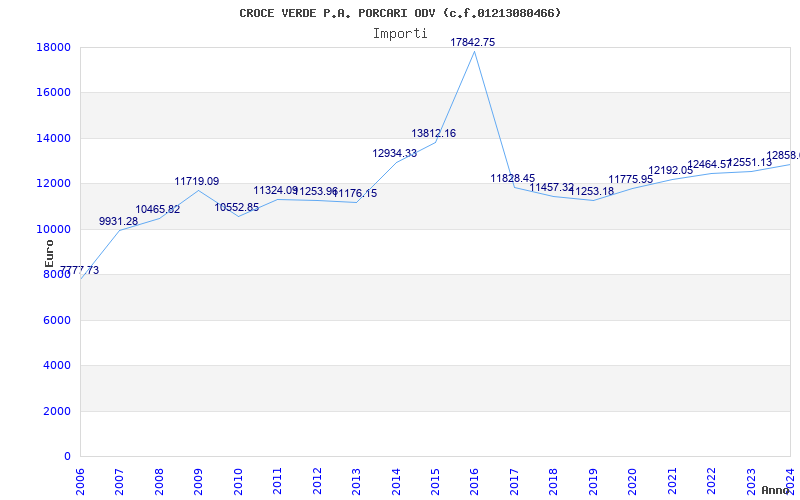Click x-axis year 2014
Image resolution: width=800 pixels, height=500 pixels.
tap(396, 481)
